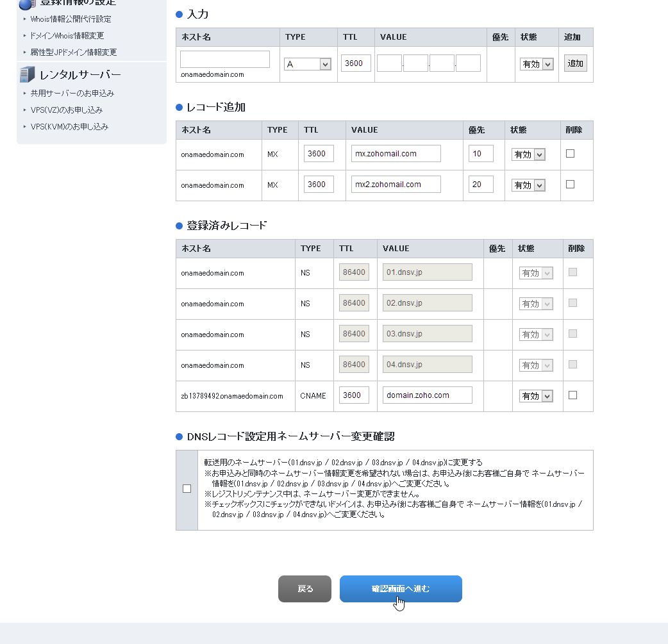Click 確認画面へ進む proceed button
Image resolution: width=668 pixels, height=644 pixels.
(401, 589)
